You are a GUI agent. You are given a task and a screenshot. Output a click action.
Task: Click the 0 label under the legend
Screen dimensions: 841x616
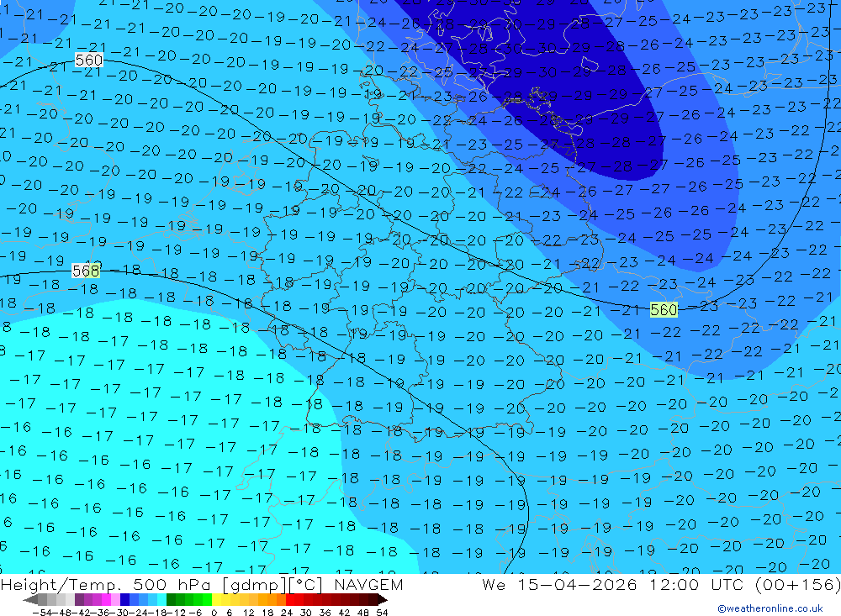214,613
